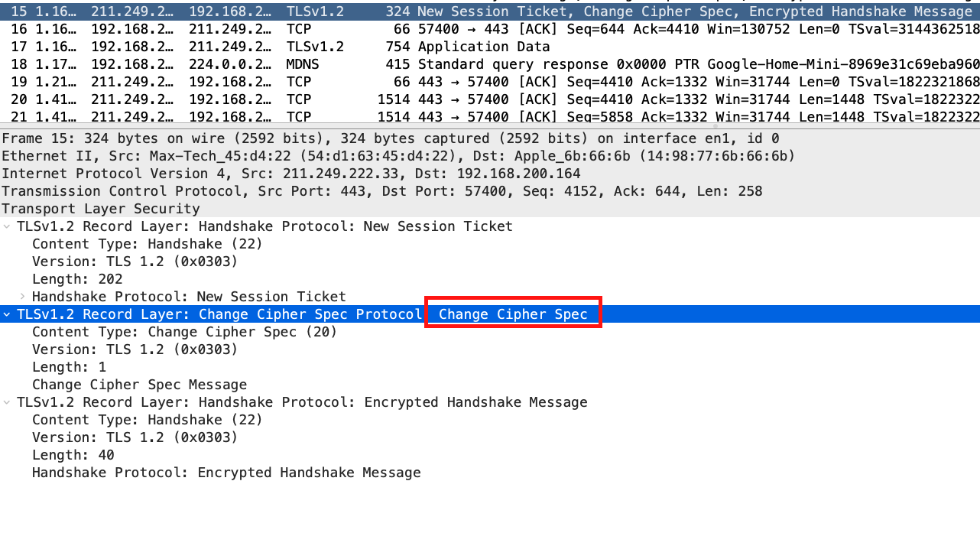Image resolution: width=980 pixels, height=533 pixels.
Task: Select the Length: 40 field
Action: [x=73, y=455]
